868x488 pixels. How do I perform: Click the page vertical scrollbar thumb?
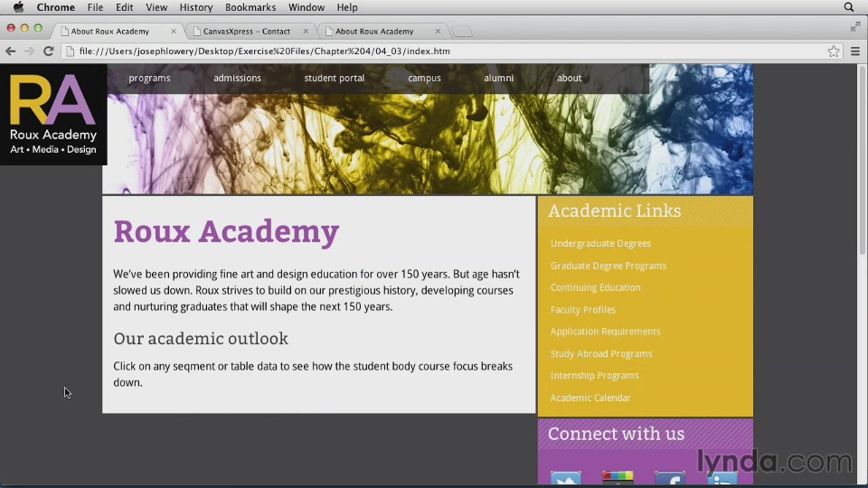tap(863, 159)
